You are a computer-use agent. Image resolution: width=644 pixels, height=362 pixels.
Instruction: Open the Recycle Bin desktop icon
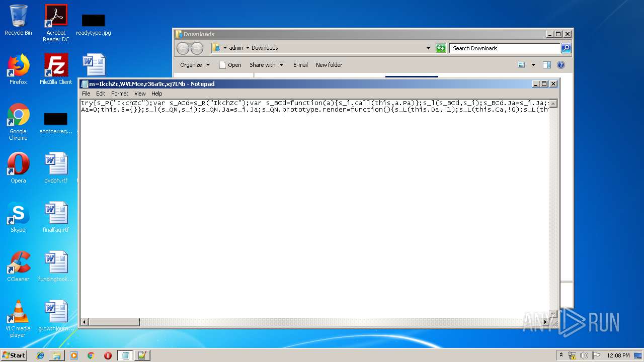tap(18, 20)
